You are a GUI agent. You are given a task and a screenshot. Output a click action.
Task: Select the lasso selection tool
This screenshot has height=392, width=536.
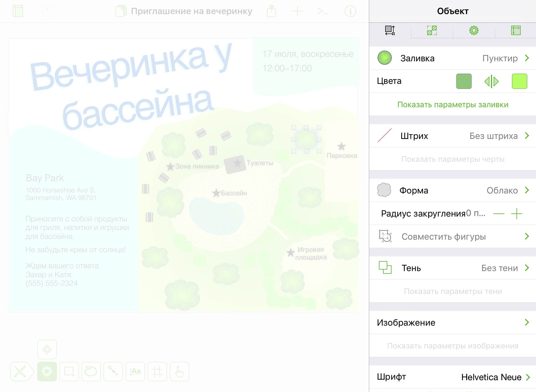[x=91, y=372]
